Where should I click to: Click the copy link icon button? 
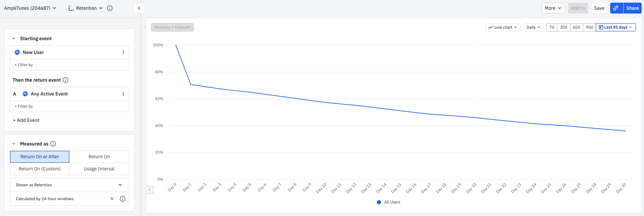(x=616, y=8)
